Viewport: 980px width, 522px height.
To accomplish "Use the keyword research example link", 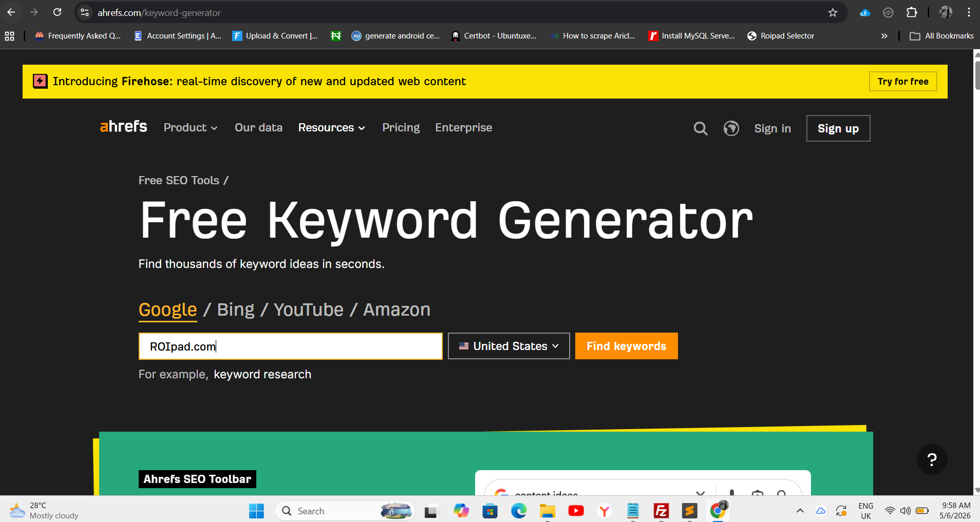I will click(262, 375).
